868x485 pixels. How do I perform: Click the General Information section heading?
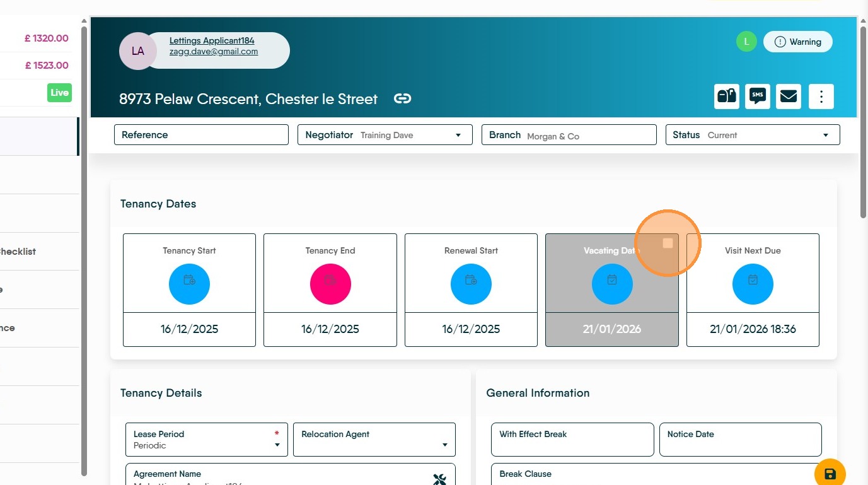pos(538,393)
